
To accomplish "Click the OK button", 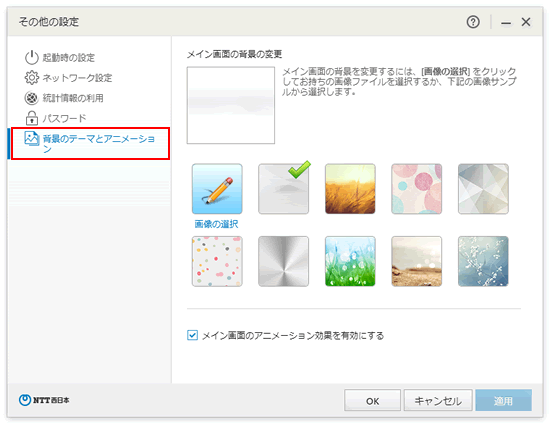I will (x=373, y=401).
